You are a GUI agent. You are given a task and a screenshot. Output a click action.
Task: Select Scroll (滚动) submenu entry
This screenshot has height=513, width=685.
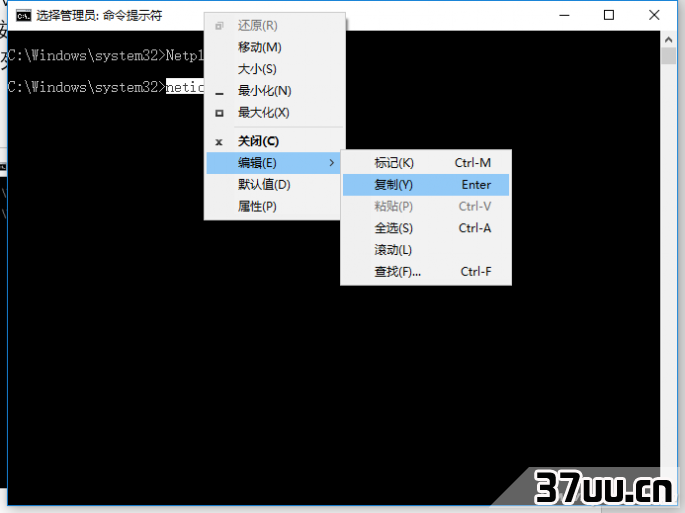pos(426,250)
